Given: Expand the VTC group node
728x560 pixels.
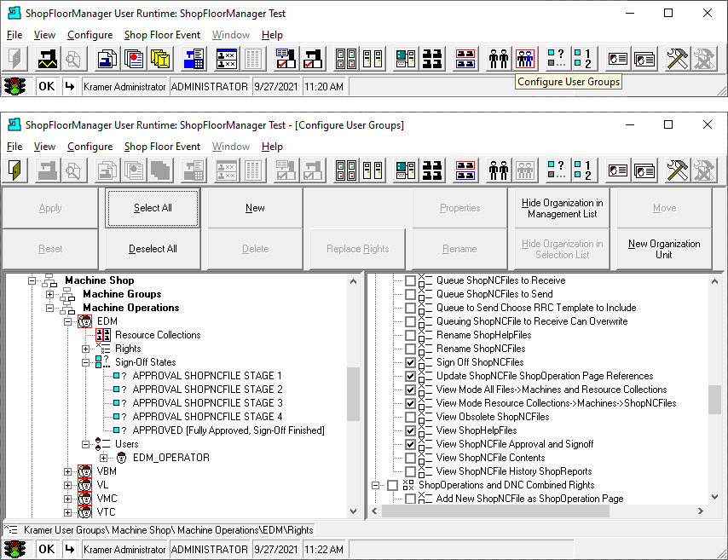Looking at the screenshot, I should pos(68,512).
